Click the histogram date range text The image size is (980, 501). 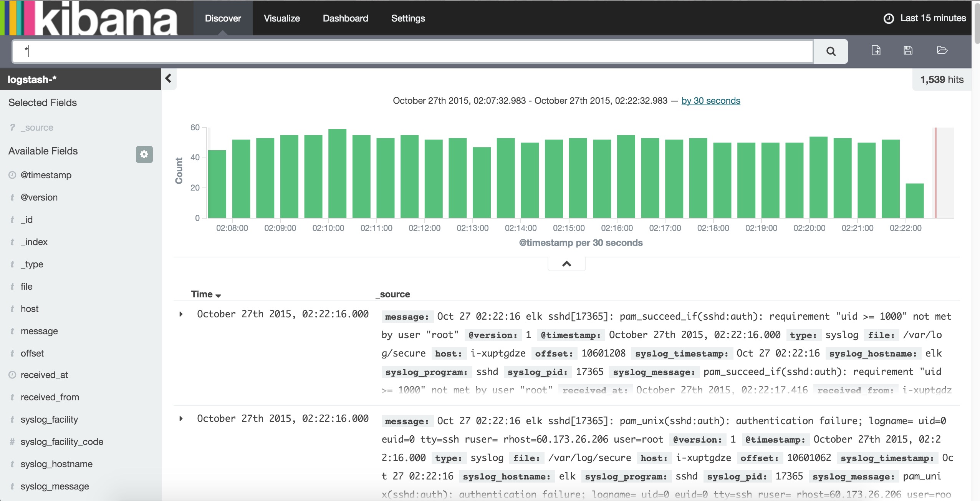530,101
